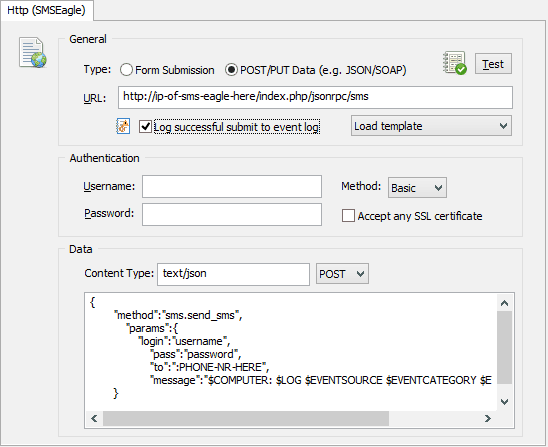Switch to the Http (SMSEagle) tab
This screenshot has height=447, width=548.
coord(46,10)
